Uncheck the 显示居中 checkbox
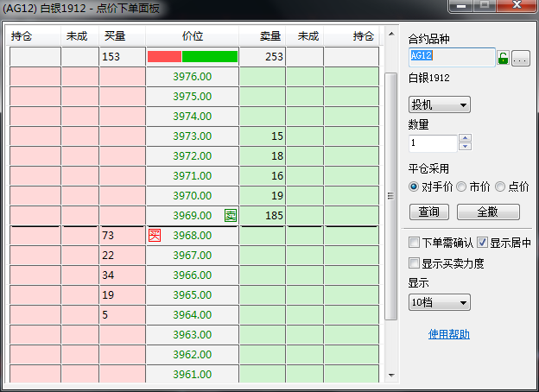 (x=482, y=243)
